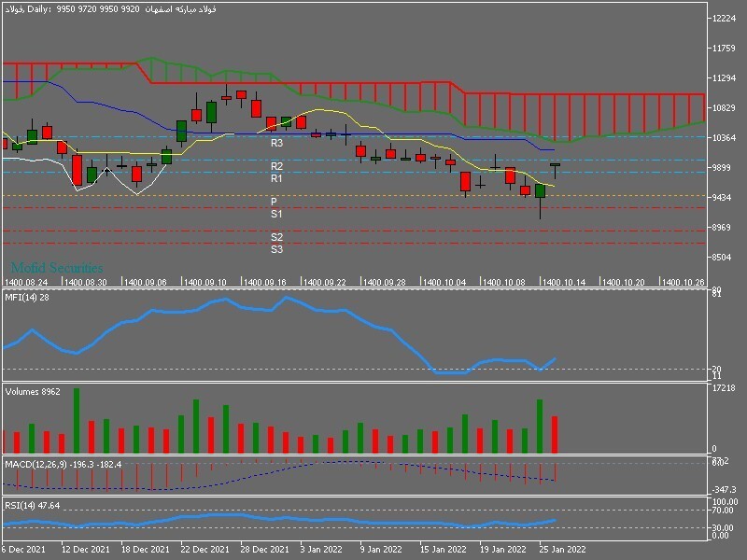Click the Volumes 8962 indicator label
Viewport: 747px width, 560px height.
33,392
